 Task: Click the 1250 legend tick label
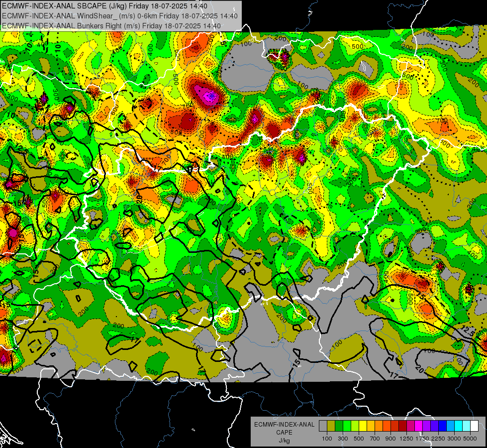click(406, 439)
